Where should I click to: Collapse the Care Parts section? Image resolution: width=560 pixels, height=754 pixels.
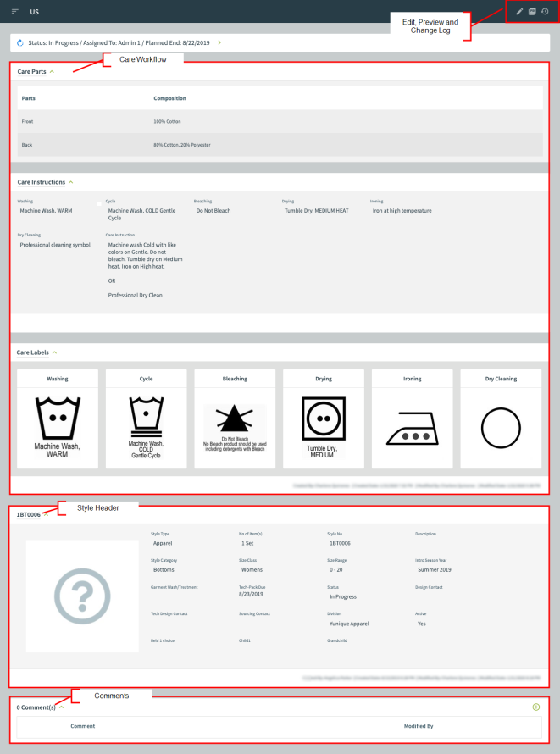pyautogui.click(x=52, y=72)
